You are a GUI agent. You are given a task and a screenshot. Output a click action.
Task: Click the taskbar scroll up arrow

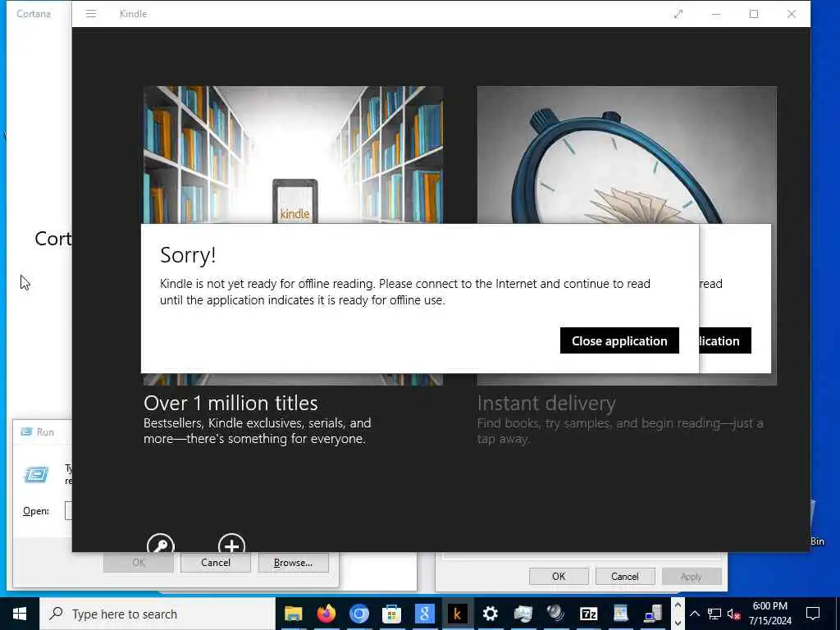coord(678,605)
